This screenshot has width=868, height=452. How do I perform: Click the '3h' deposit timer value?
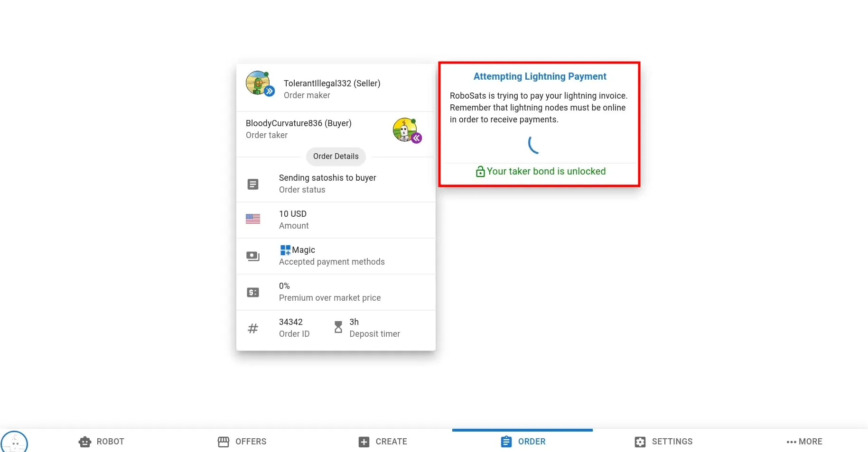point(354,322)
